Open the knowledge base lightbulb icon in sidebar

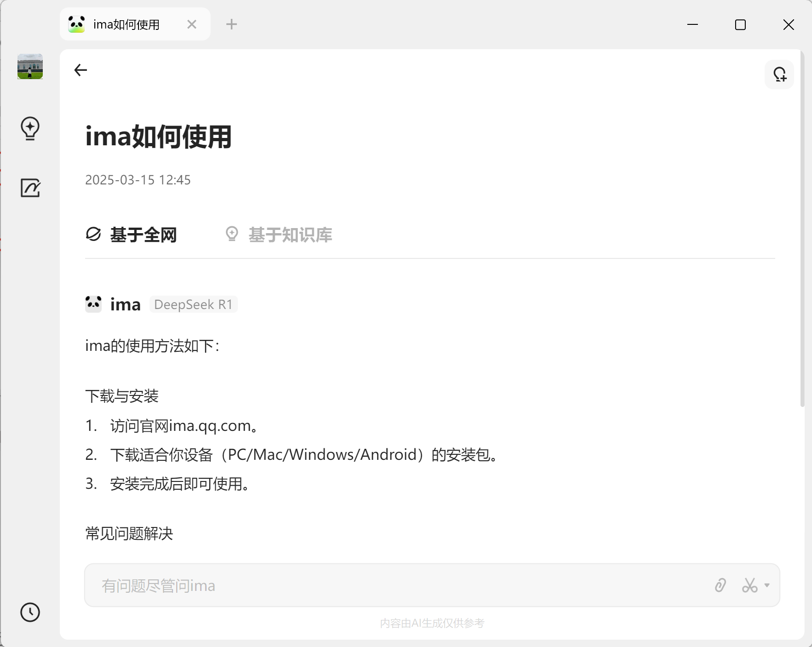tap(29, 129)
